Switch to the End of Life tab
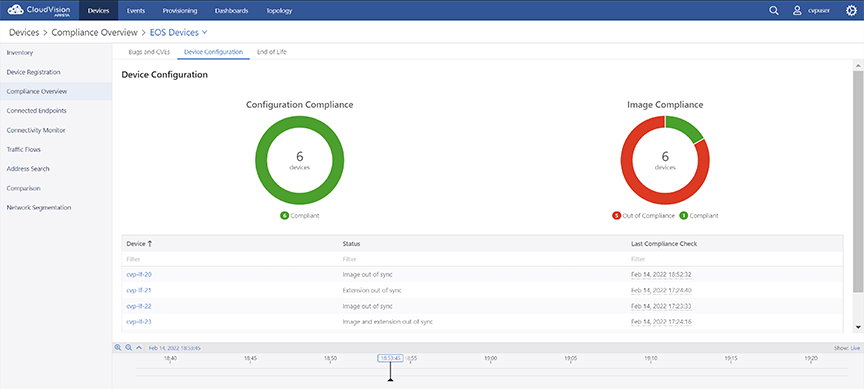Screen dimensions: 864x389 point(271,52)
